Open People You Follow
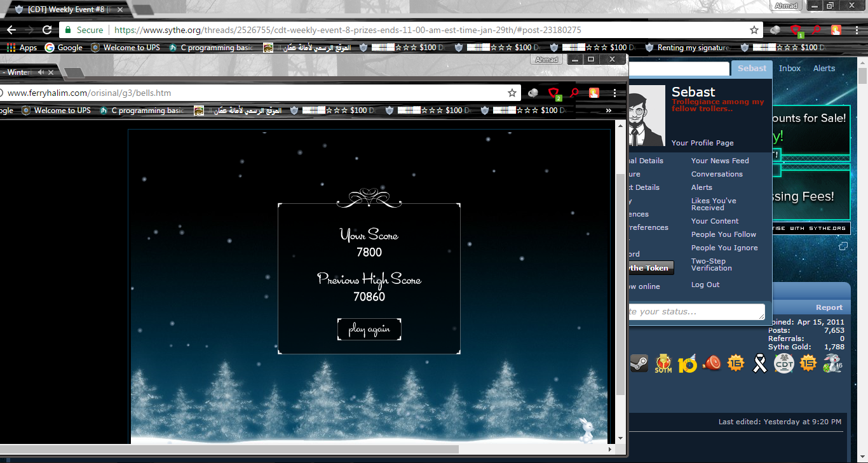The width and height of the screenshot is (868, 463). [724, 234]
